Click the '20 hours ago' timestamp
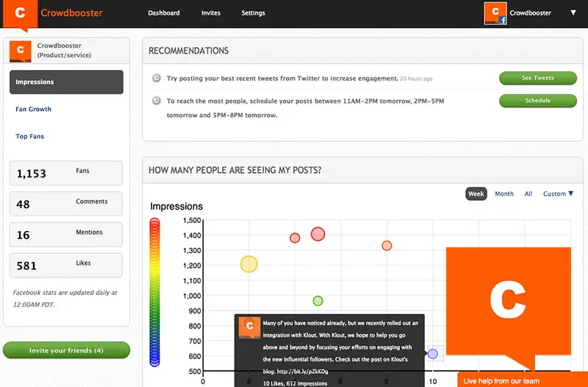 [x=416, y=79]
